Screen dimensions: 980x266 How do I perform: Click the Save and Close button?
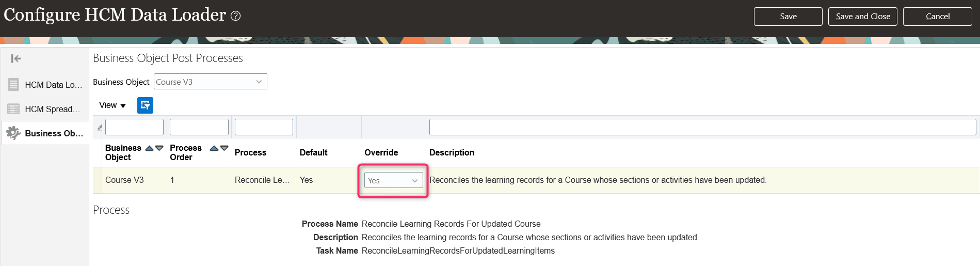tap(863, 17)
